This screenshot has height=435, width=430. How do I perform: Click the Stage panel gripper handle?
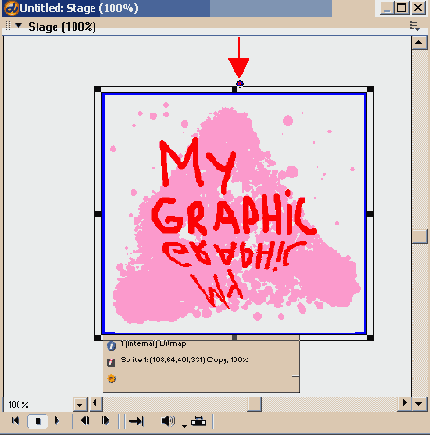tap(8, 26)
